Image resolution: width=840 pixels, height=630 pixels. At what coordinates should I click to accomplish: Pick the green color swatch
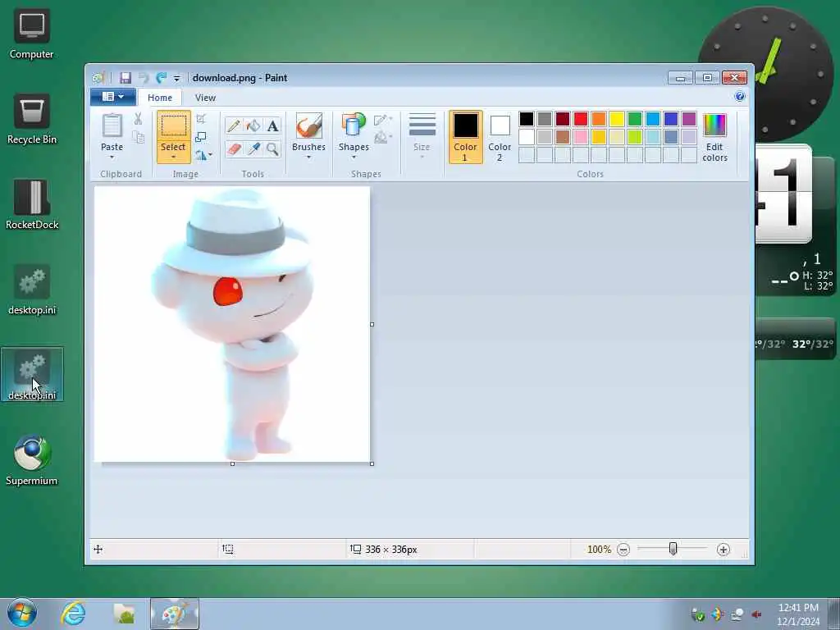[635, 118]
